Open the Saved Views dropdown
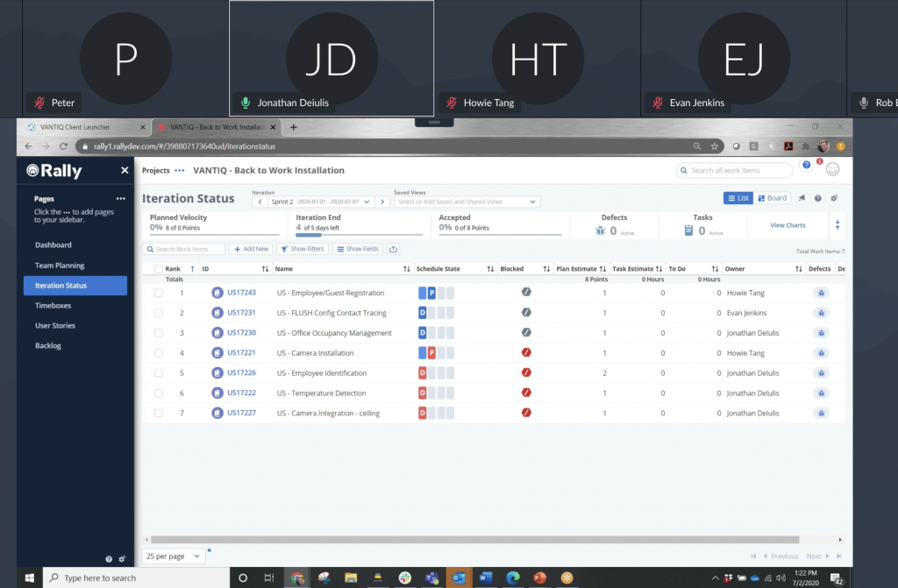The image size is (898, 588). pyautogui.click(x=467, y=202)
